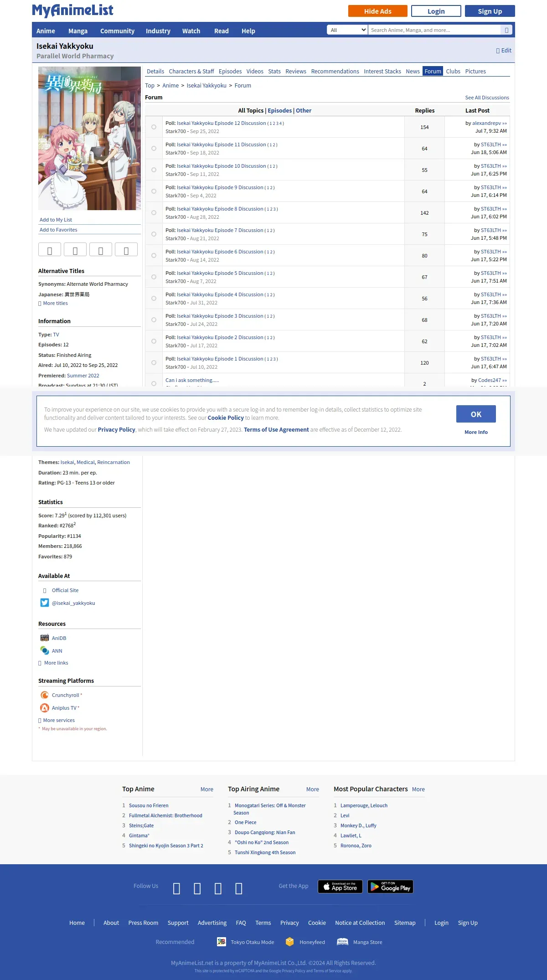The height and width of the screenshot is (980, 547).
Task: Click the fourth Follow Us social icon
Action: click(x=239, y=888)
